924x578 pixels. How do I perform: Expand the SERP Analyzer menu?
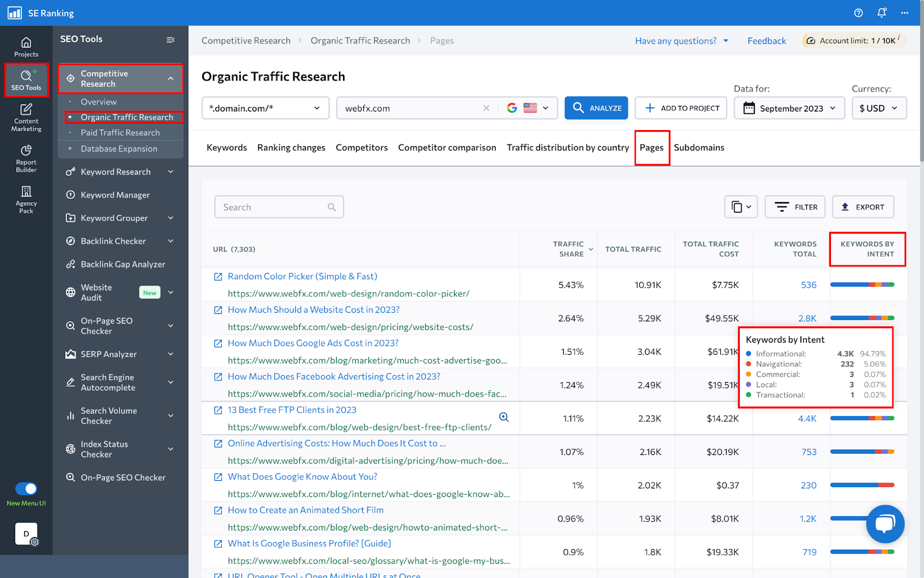171,354
